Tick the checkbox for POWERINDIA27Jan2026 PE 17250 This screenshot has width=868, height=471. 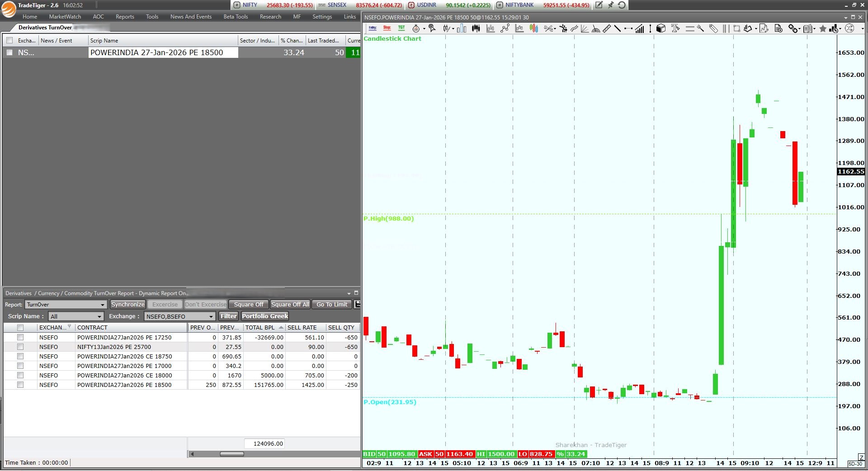(x=20, y=337)
